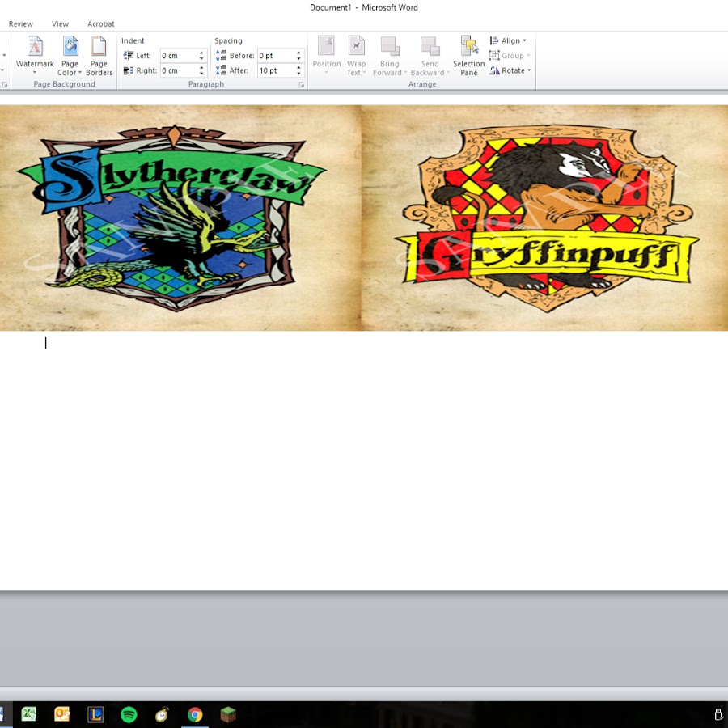Increase the Indent Left value

(201, 53)
